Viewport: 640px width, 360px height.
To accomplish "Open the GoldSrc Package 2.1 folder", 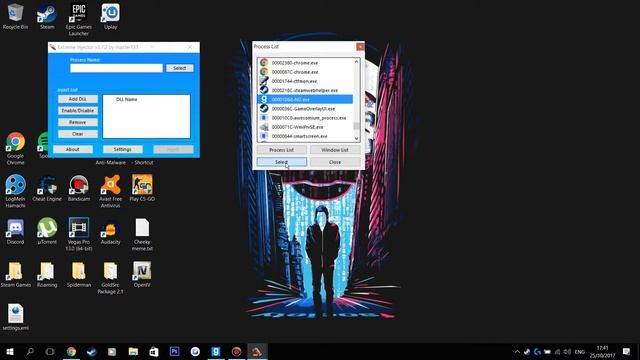I will (110, 278).
